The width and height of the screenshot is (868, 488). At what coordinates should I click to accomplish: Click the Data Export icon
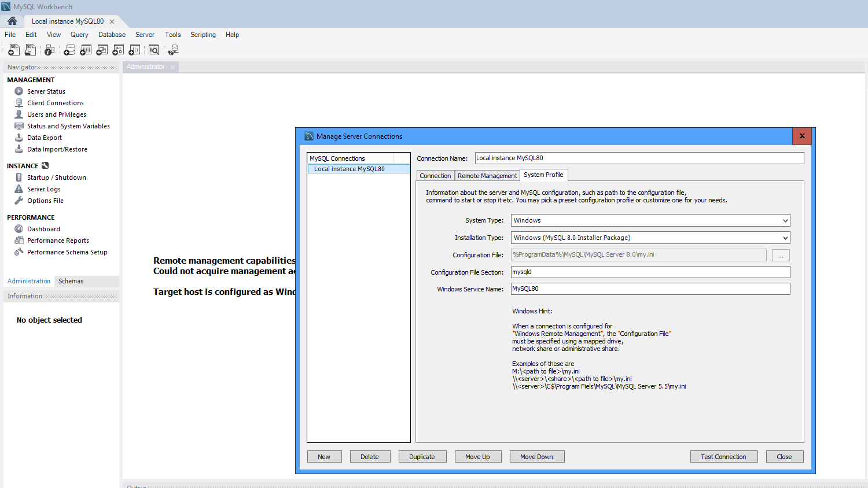19,138
